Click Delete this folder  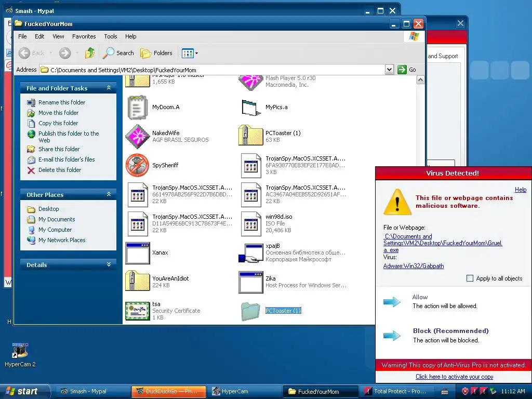59,170
